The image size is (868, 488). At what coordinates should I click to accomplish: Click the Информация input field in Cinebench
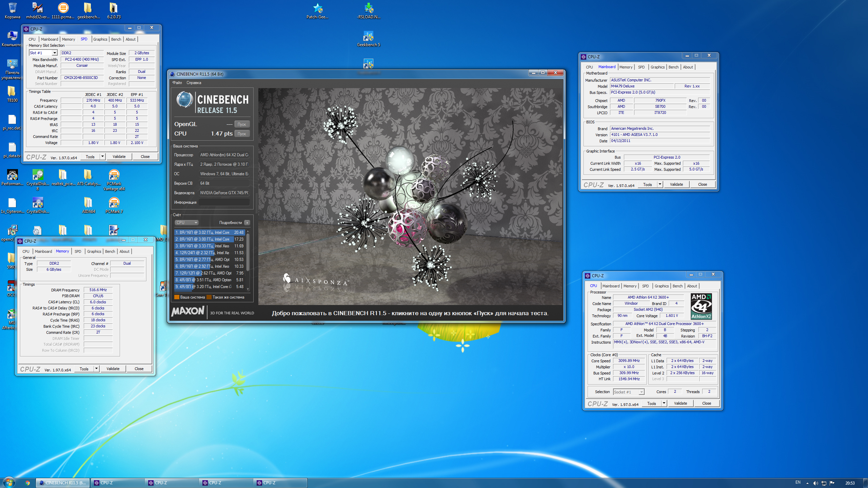(x=224, y=202)
